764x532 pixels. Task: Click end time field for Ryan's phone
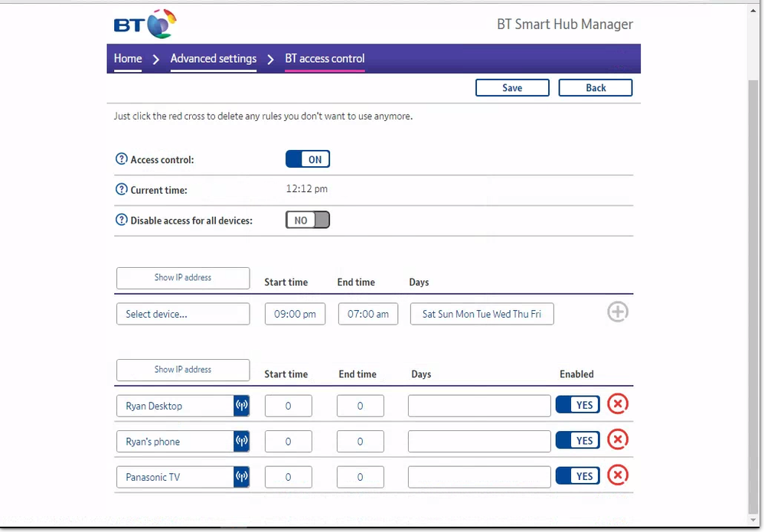360,442
